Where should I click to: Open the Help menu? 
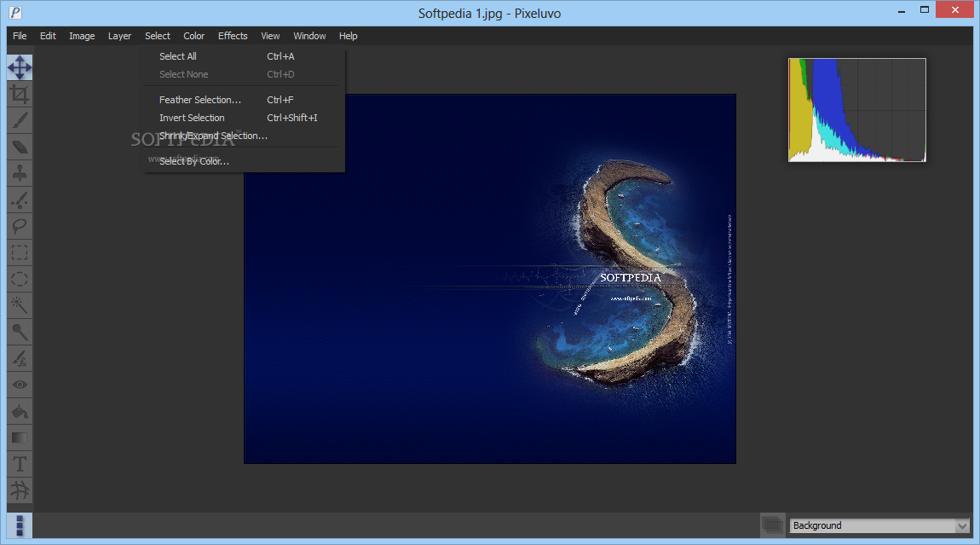(349, 36)
